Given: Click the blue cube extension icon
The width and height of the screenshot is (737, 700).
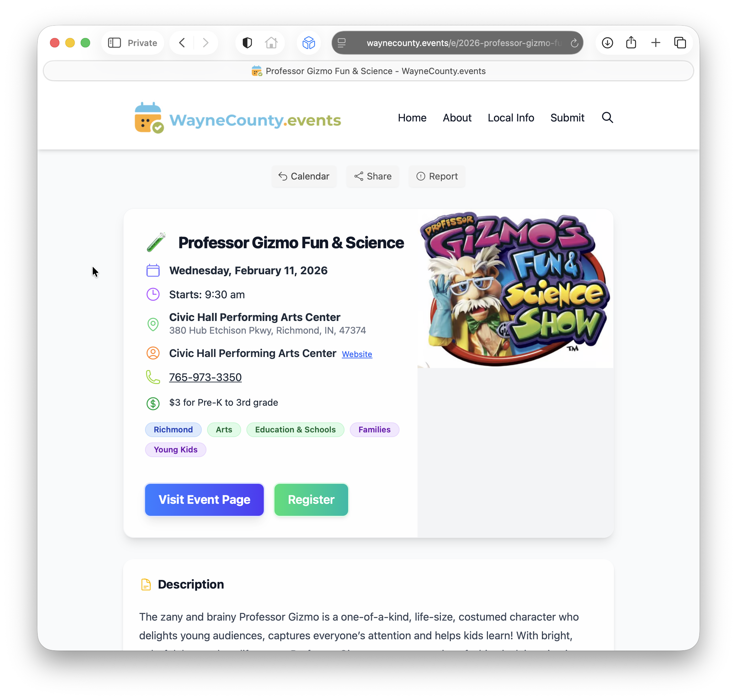Looking at the screenshot, I should 309,43.
